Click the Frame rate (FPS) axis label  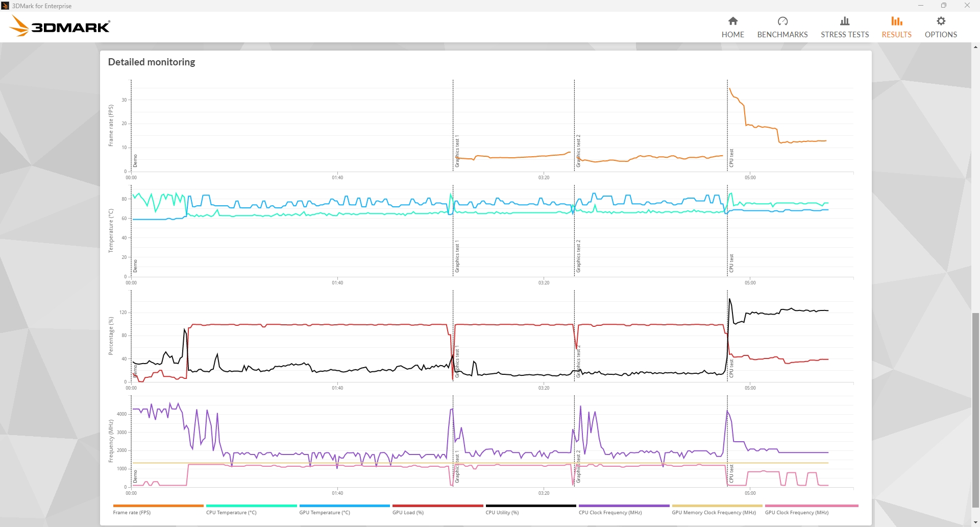tap(111, 126)
